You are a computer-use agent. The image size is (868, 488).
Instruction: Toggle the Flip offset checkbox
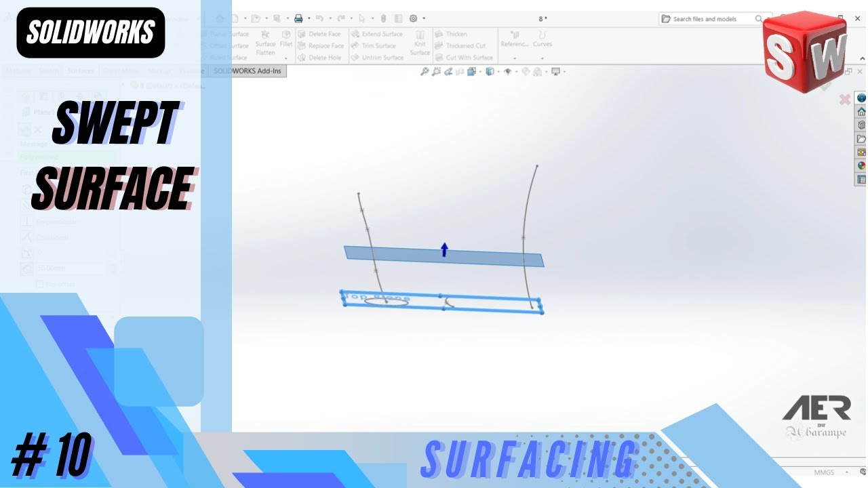click(40, 284)
